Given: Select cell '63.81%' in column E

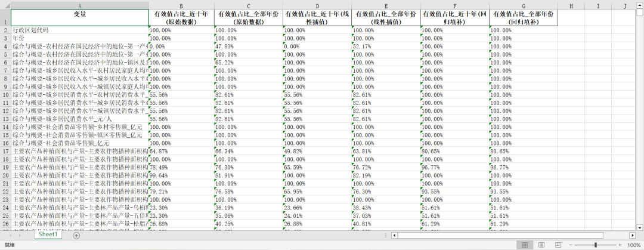Looking at the screenshot, I should pos(386,151).
